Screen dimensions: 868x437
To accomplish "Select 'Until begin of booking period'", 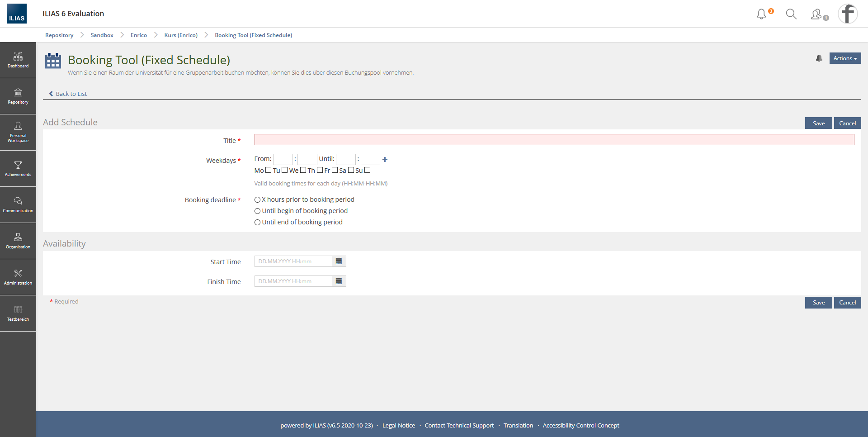I will click(258, 211).
